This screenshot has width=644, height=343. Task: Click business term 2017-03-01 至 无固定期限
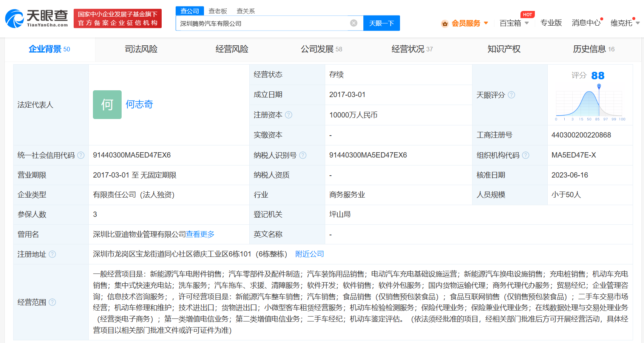(135, 175)
